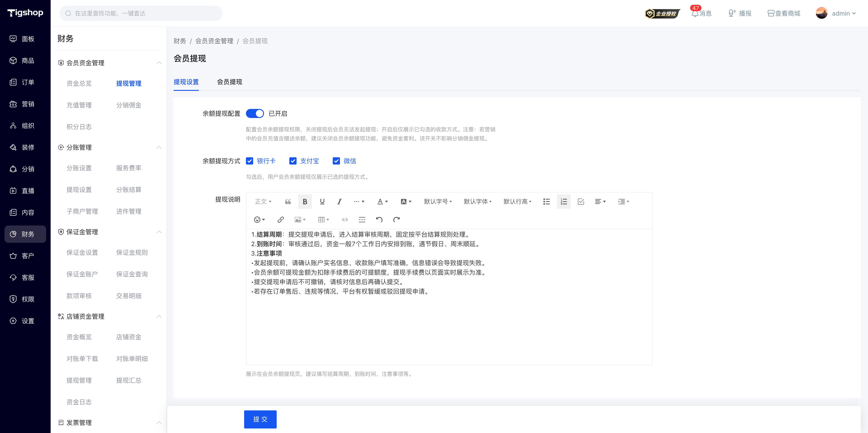This screenshot has width=868, height=433.
Task: Open the 正文 heading style dropdown
Action: click(x=263, y=202)
